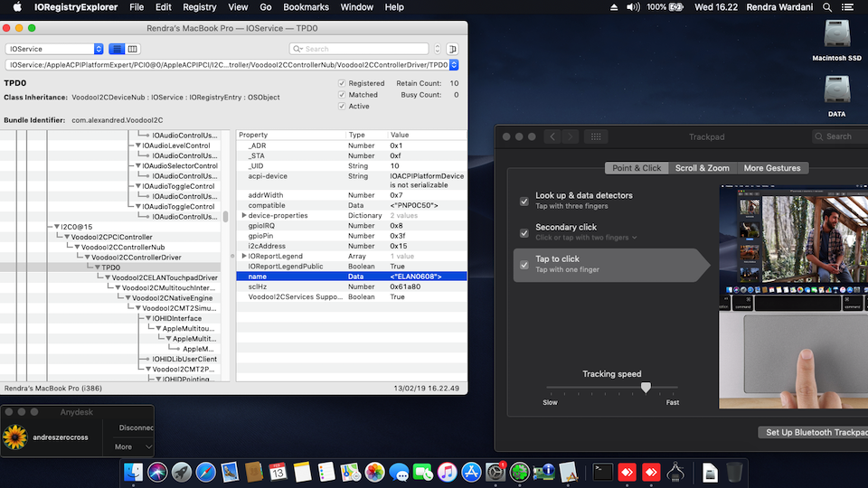Viewport: 868px width, 488px height.
Task: Select Point & Click tab
Action: (637, 168)
